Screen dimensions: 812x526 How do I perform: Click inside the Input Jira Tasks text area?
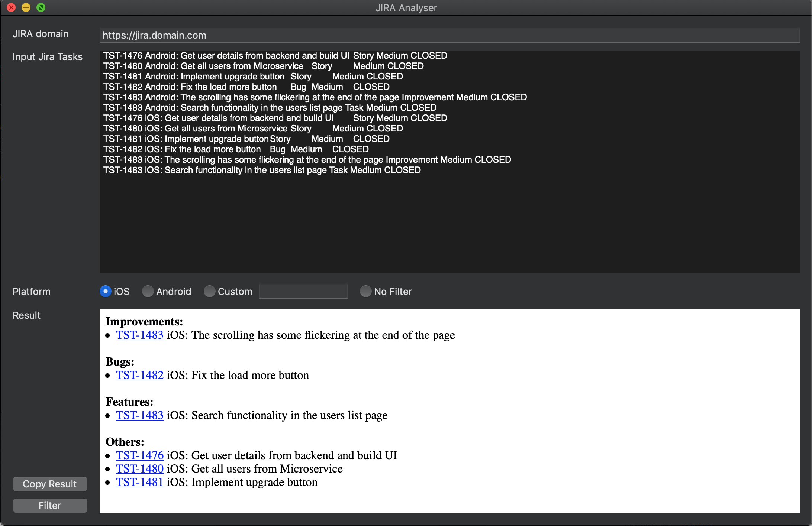(449, 162)
